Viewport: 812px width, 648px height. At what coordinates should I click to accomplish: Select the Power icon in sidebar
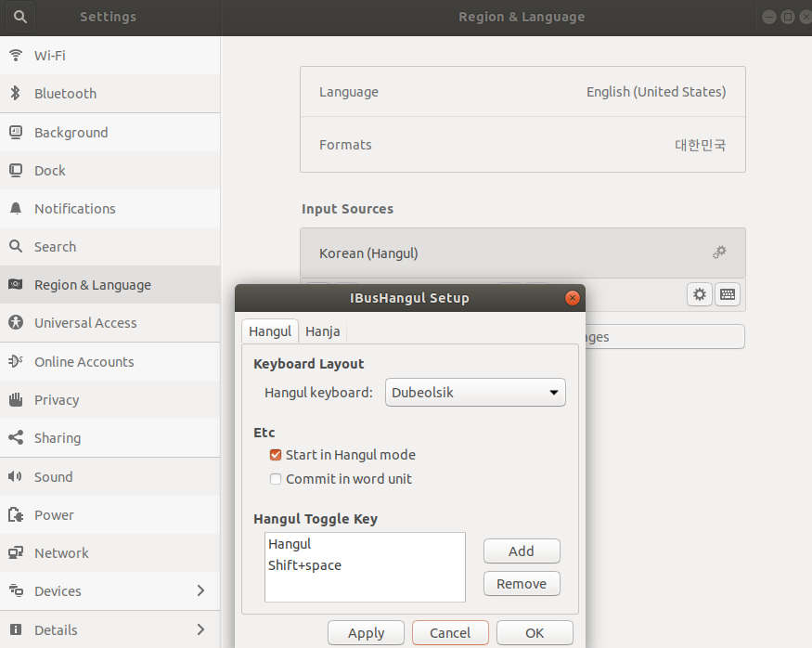pyautogui.click(x=16, y=514)
